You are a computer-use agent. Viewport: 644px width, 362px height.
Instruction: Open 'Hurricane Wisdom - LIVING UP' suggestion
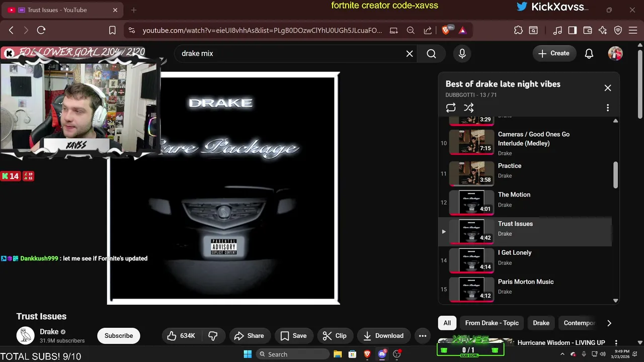tap(561, 342)
